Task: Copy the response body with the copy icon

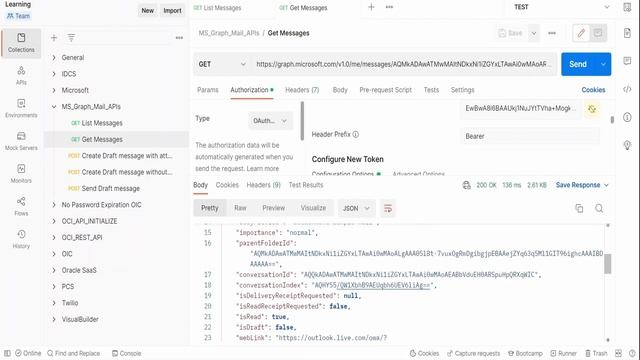Action: pyautogui.click(x=579, y=208)
